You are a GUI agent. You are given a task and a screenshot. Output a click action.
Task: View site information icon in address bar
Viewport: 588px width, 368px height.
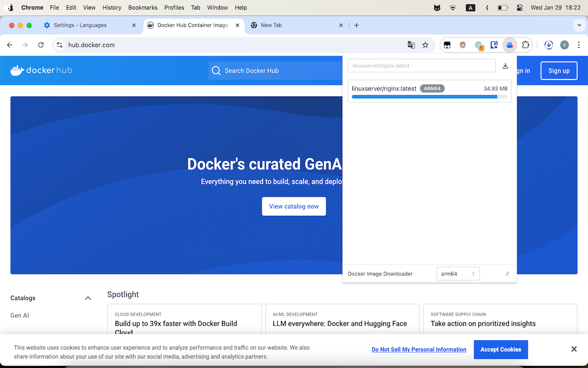point(60,45)
